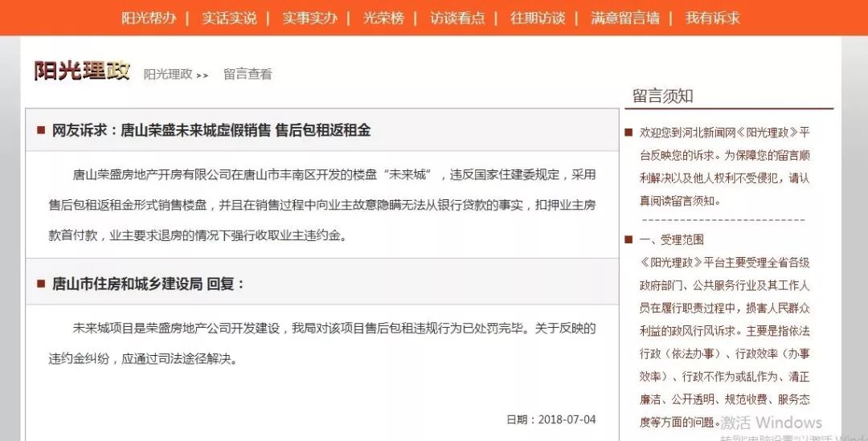
Task: Go to 实事实办 in the top navigation
Action: [309, 18]
